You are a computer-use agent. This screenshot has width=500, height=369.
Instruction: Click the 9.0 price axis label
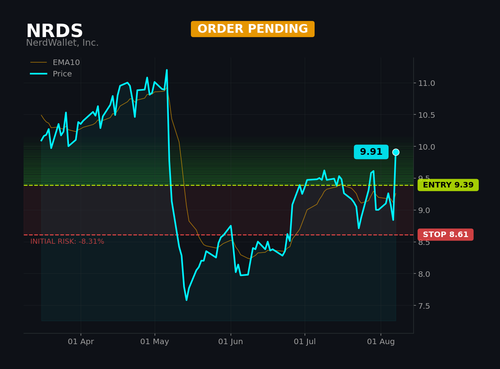coord(424,211)
